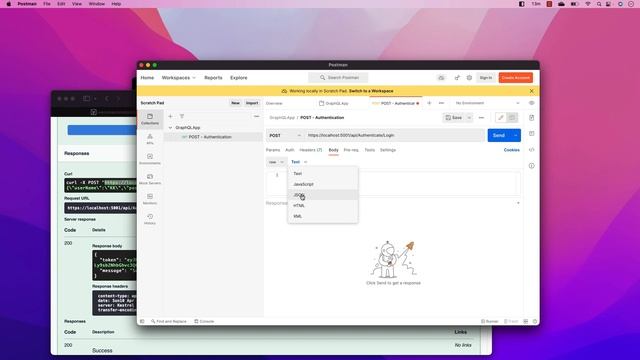
Task: Open the Monitors sidebar section
Action: [150, 199]
